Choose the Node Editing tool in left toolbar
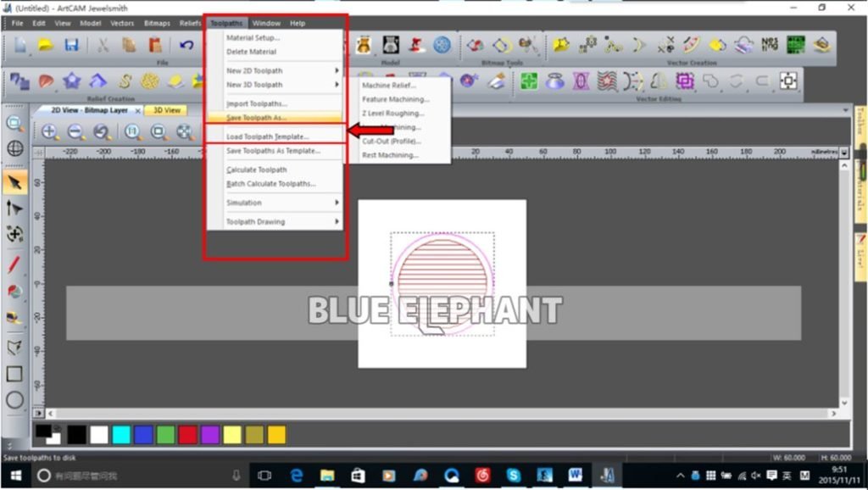868x490 pixels. click(x=15, y=209)
